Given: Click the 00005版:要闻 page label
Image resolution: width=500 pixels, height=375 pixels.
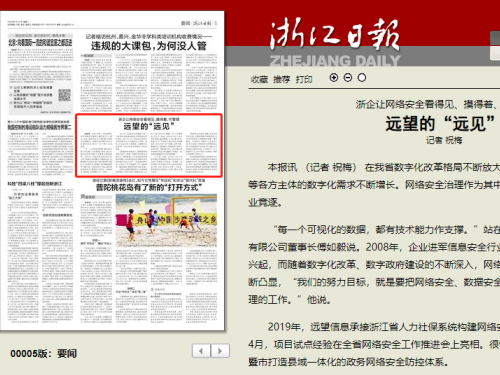Looking at the screenshot, I should [44, 353].
